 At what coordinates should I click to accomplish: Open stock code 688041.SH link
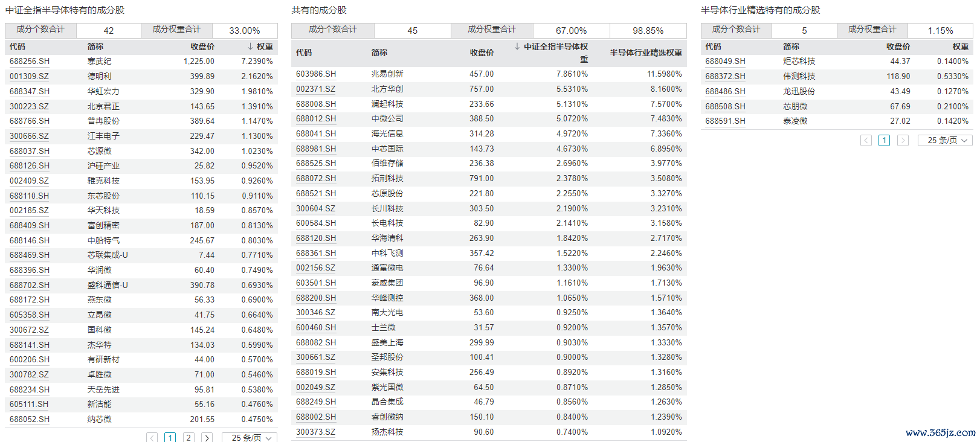pos(316,133)
